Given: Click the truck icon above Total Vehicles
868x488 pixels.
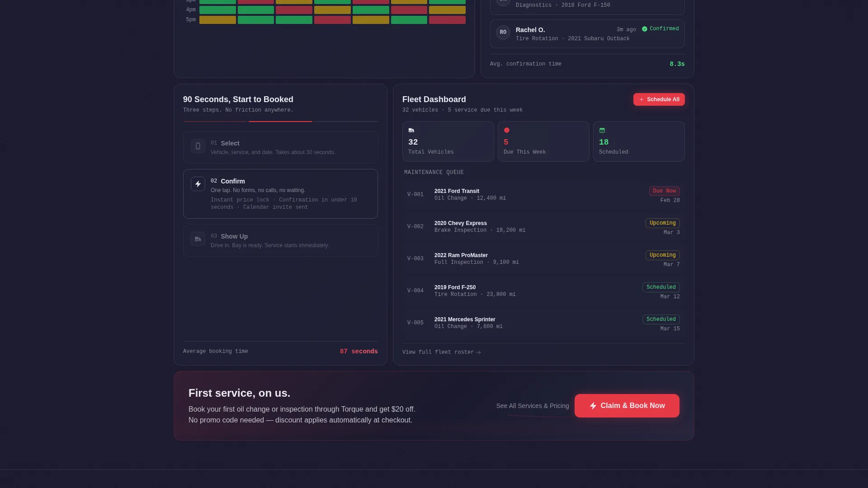Looking at the screenshot, I should (x=411, y=130).
